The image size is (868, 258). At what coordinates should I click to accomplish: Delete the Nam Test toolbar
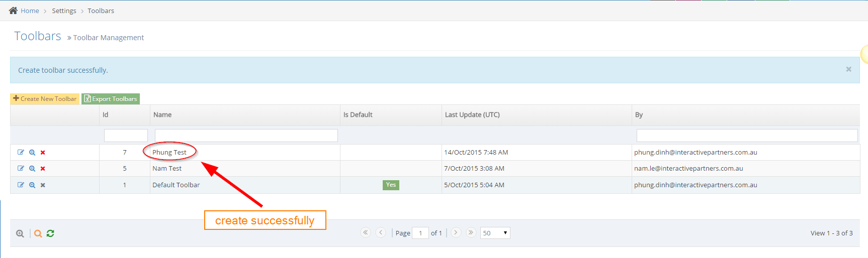[x=43, y=169]
